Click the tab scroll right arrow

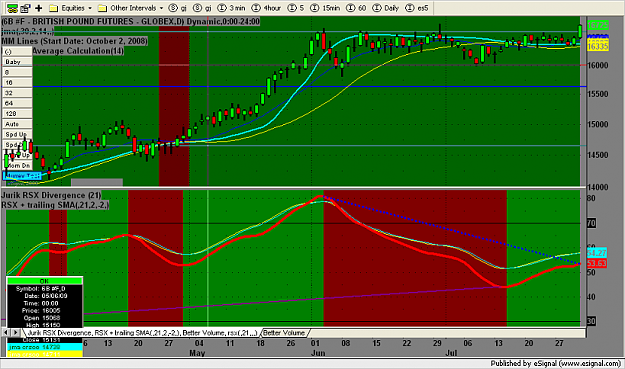pos(16,332)
